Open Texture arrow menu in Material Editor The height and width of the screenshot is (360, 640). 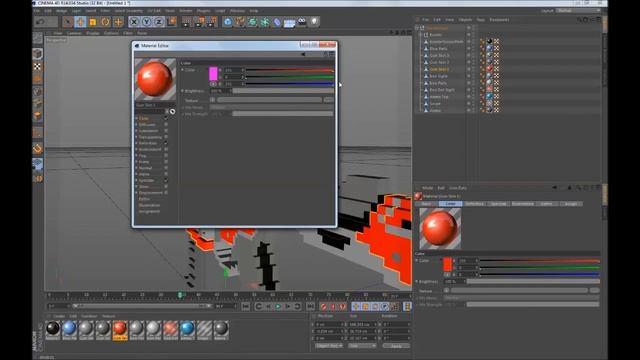212,100
